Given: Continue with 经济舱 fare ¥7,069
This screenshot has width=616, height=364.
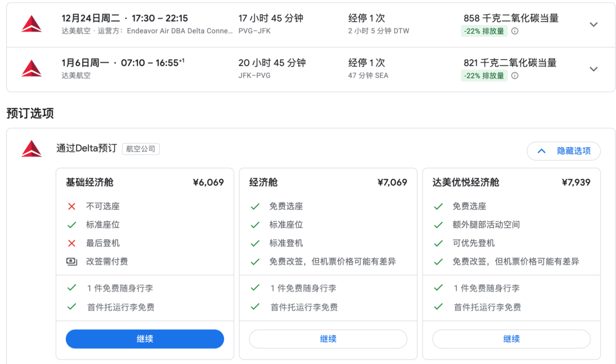Looking at the screenshot, I should pos(328,339).
